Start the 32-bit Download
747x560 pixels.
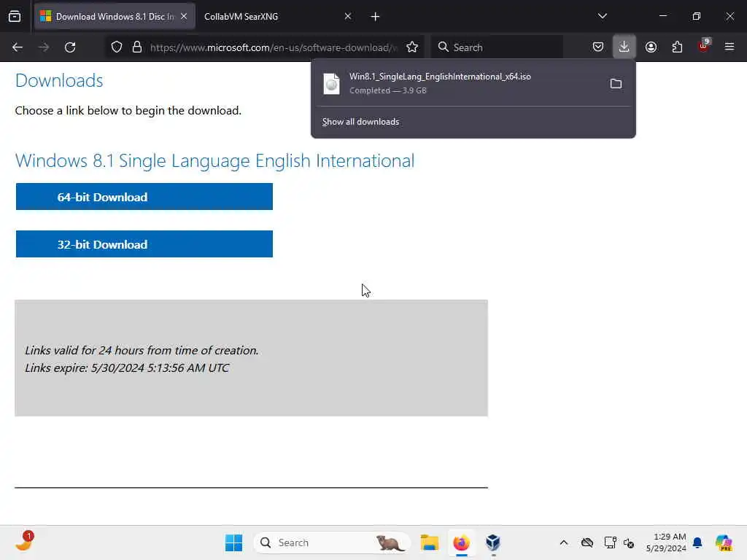[144, 244]
